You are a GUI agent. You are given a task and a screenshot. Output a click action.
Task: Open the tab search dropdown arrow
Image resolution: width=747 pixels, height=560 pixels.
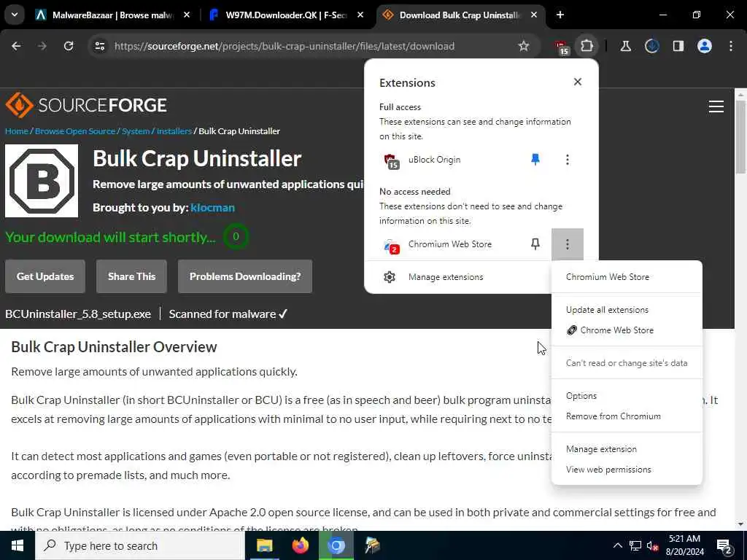pyautogui.click(x=15, y=15)
